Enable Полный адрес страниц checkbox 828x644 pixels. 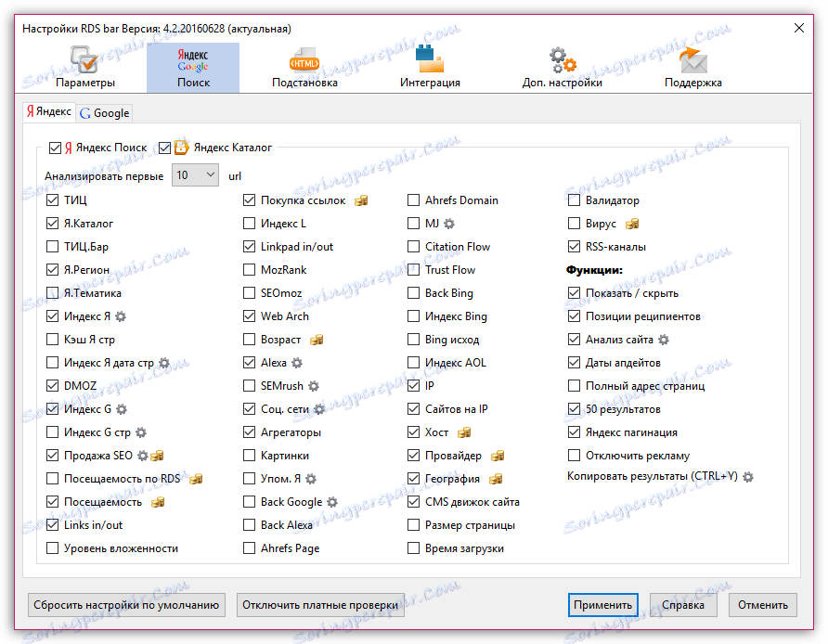click(x=574, y=386)
